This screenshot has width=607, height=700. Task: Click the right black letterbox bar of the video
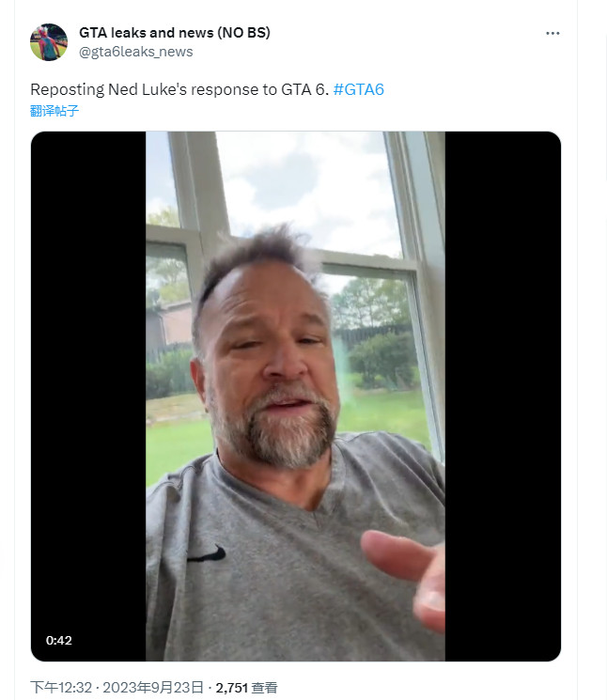(x=502, y=395)
